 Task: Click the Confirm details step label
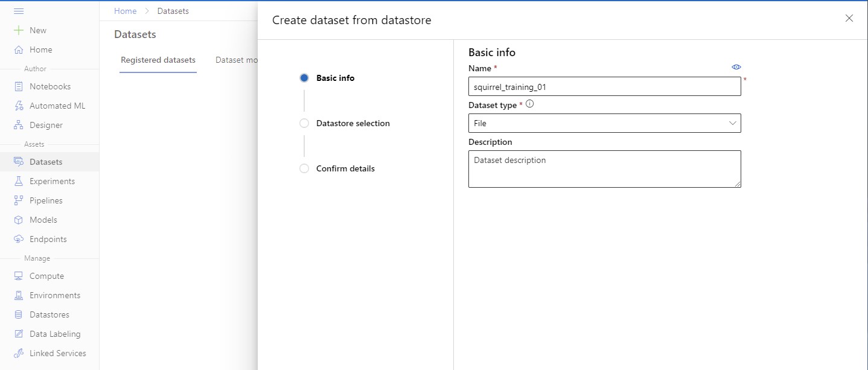[x=345, y=168]
